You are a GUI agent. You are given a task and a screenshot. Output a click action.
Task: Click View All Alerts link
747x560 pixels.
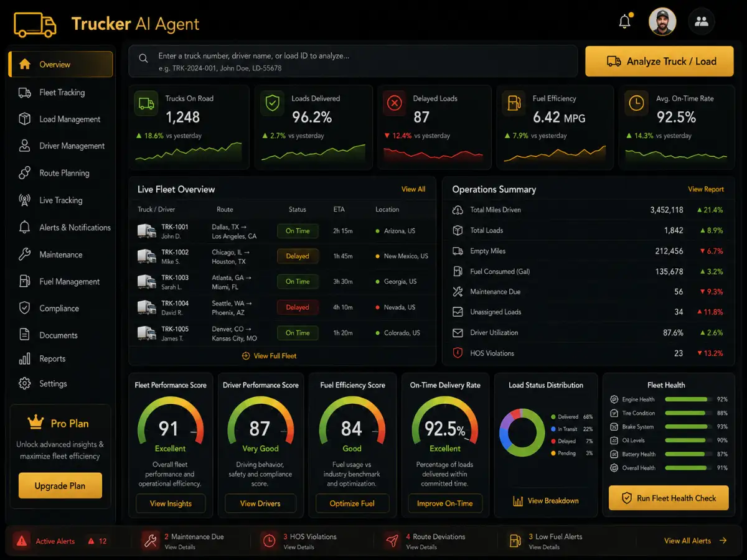pyautogui.click(x=695, y=541)
